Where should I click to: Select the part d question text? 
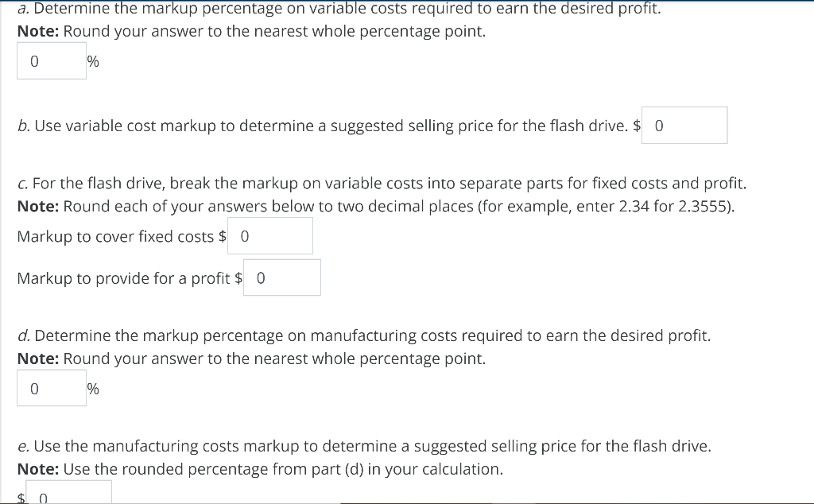(365, 335)
